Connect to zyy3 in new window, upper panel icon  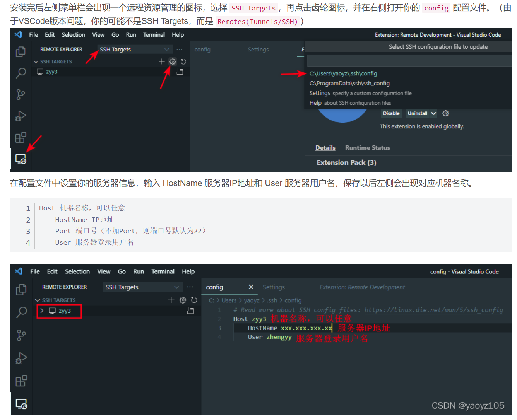(x=180, y=72)
